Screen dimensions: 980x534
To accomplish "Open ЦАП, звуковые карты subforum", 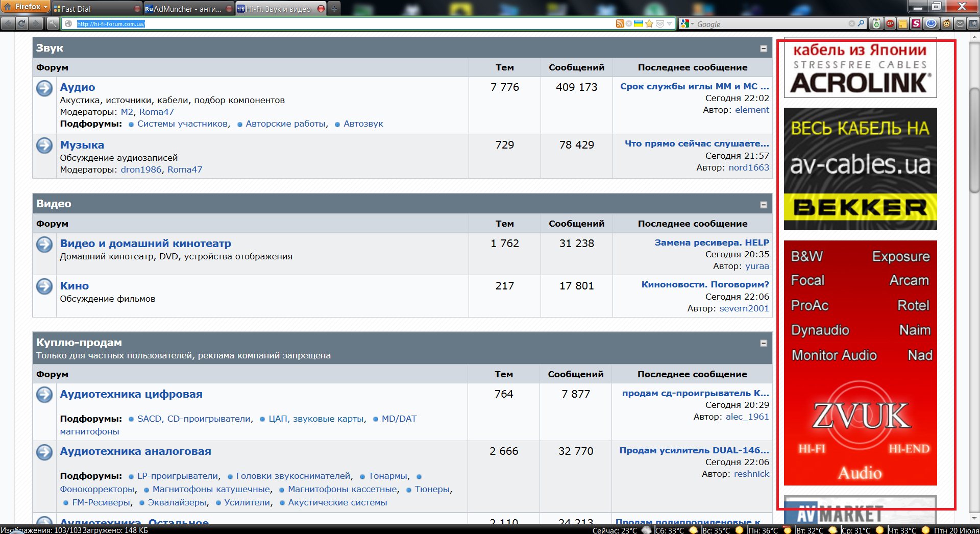I will 316,419.
